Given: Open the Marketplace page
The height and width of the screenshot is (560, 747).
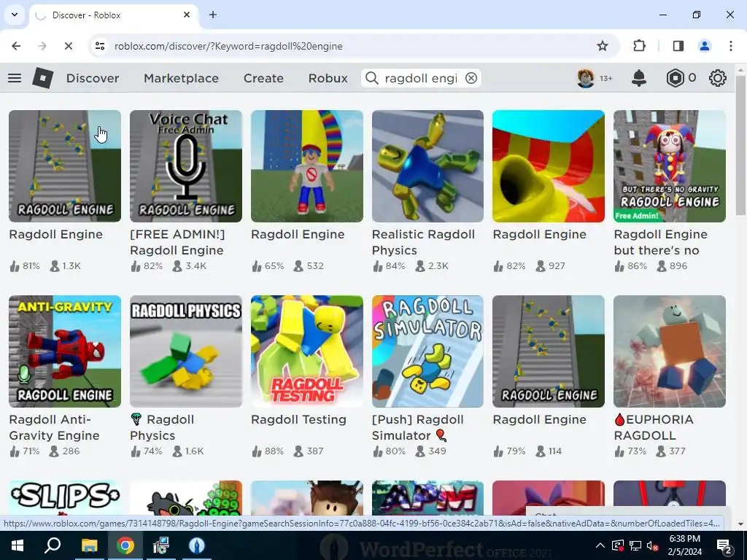Looking at the screenshot, I should click(x=181, y=78).
